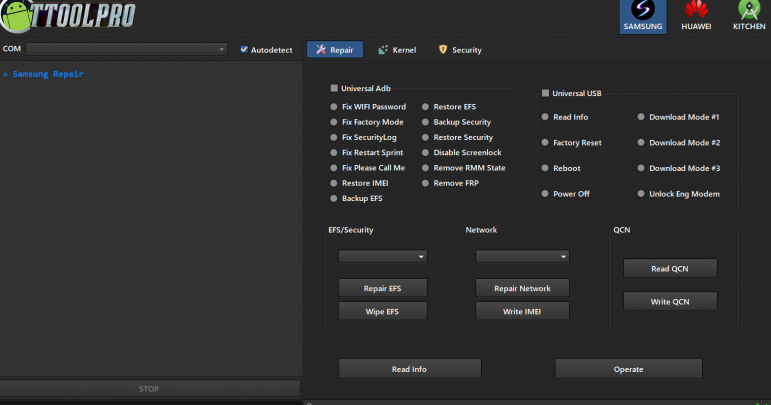Open the EFS/Security dropdown
Screen dimensions: 771x405
click(x=383, y=256)
